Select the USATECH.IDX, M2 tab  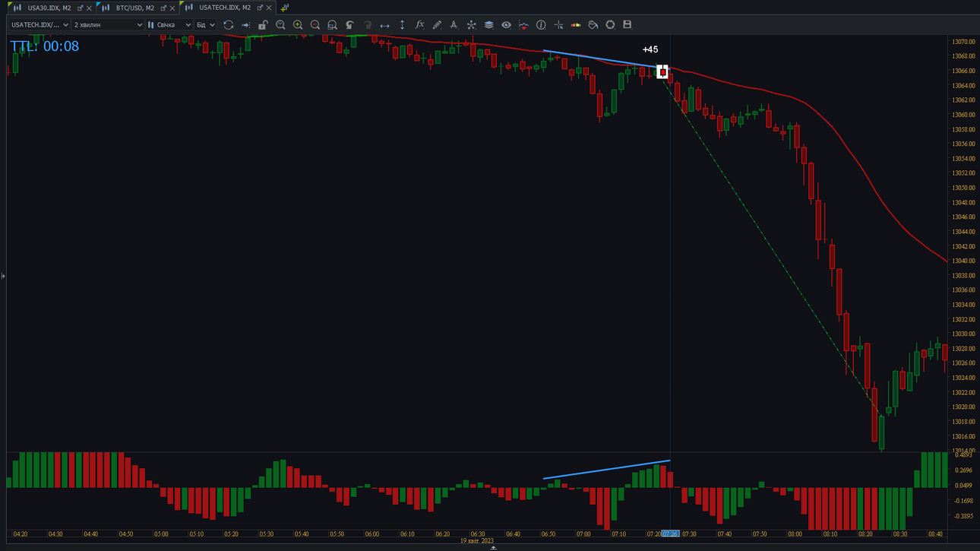[x=225, y=8]
